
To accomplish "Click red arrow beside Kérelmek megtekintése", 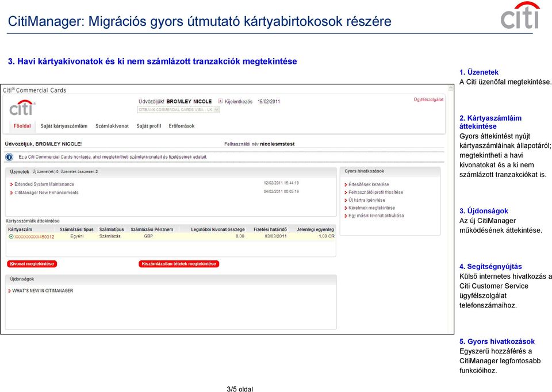I will (x=346, y=208).
